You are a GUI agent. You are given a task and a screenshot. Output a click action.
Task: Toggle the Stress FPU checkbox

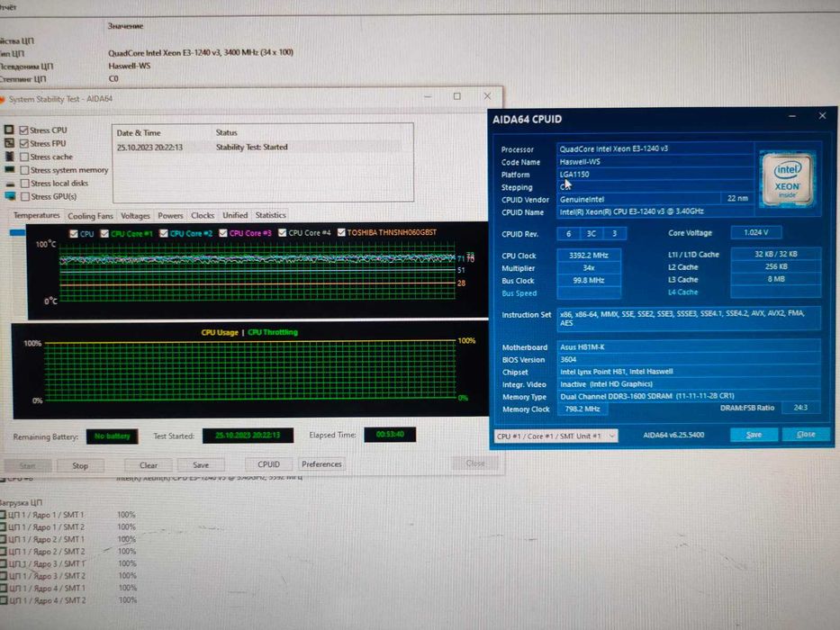tap(23, 143)
